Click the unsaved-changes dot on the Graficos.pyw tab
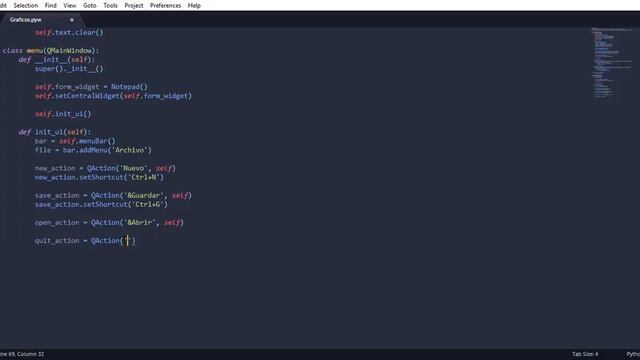The image size is (640, 360). tap(72, 20)
